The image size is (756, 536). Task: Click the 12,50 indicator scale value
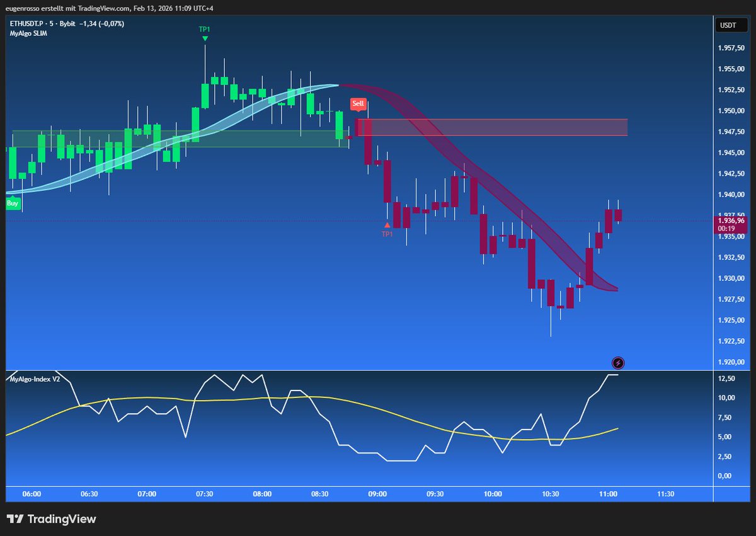726,379
